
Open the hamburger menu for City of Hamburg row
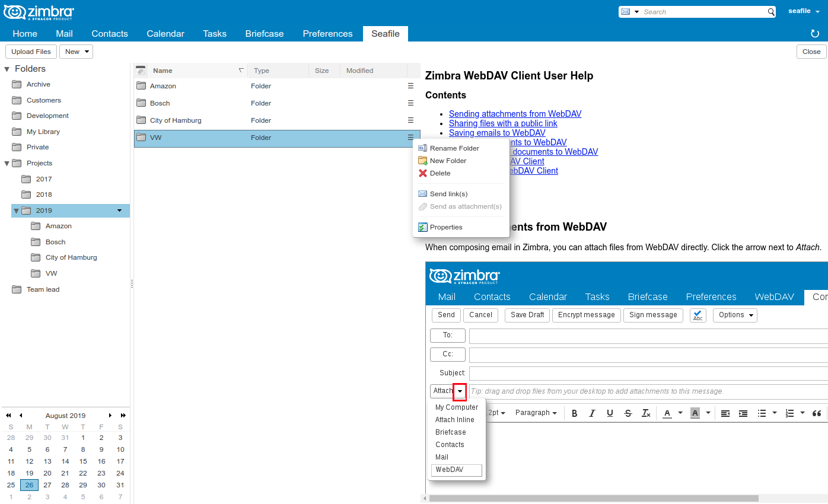[x=410, y=120]
